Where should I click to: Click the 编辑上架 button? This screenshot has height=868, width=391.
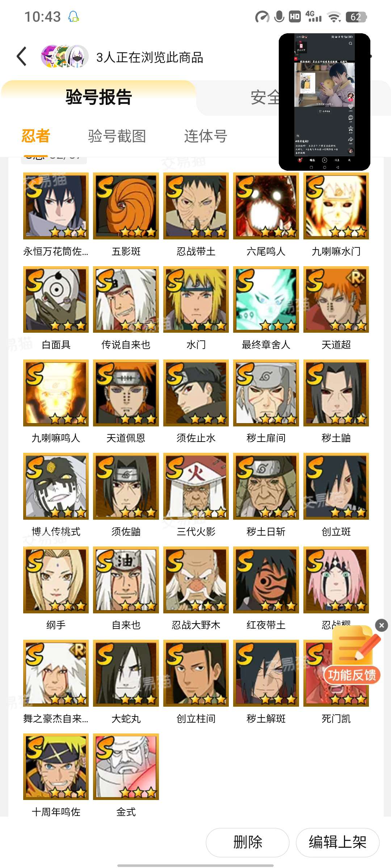337,842
